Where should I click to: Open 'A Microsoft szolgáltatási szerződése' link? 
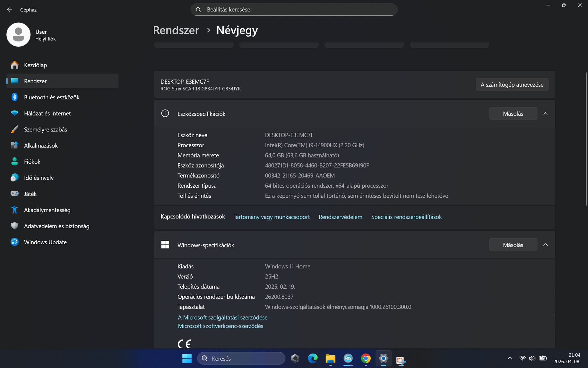pos(223,317)
